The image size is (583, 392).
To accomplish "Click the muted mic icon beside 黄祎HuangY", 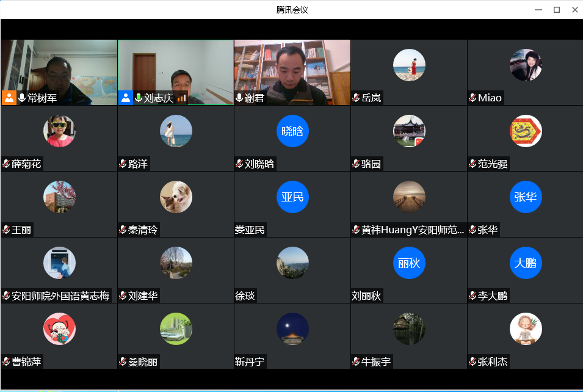I will coord(356,230).
